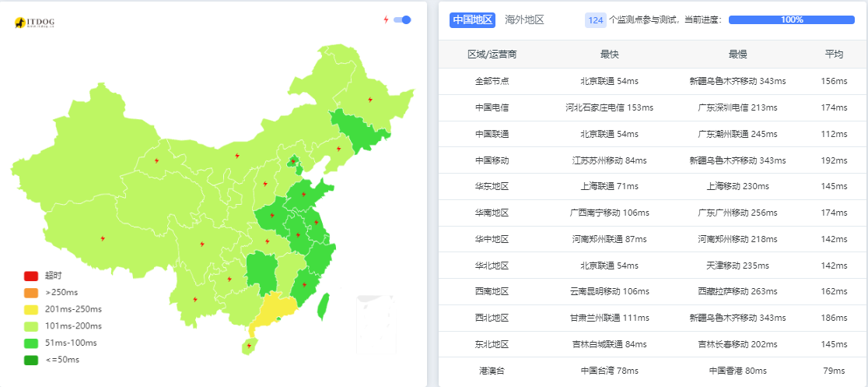Select the 中国电信 row label
This screenshot has height=387, width=868.
click(492, 107)
